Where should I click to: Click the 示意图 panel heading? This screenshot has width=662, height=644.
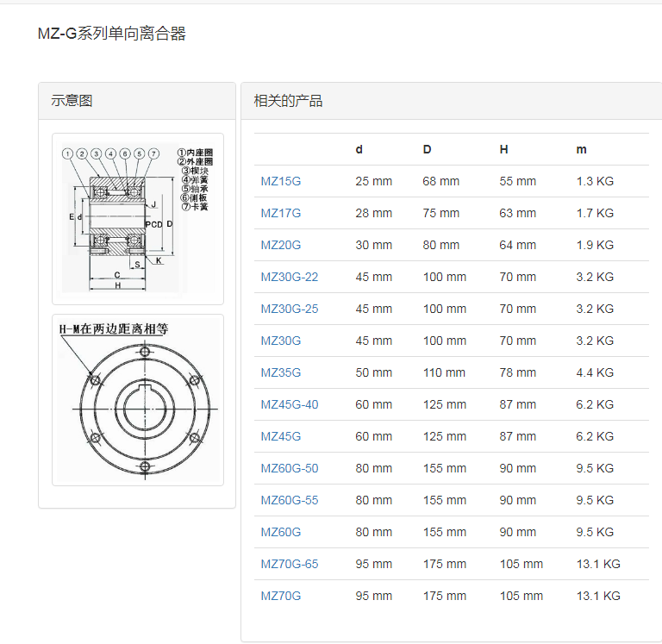pos(72,101)
